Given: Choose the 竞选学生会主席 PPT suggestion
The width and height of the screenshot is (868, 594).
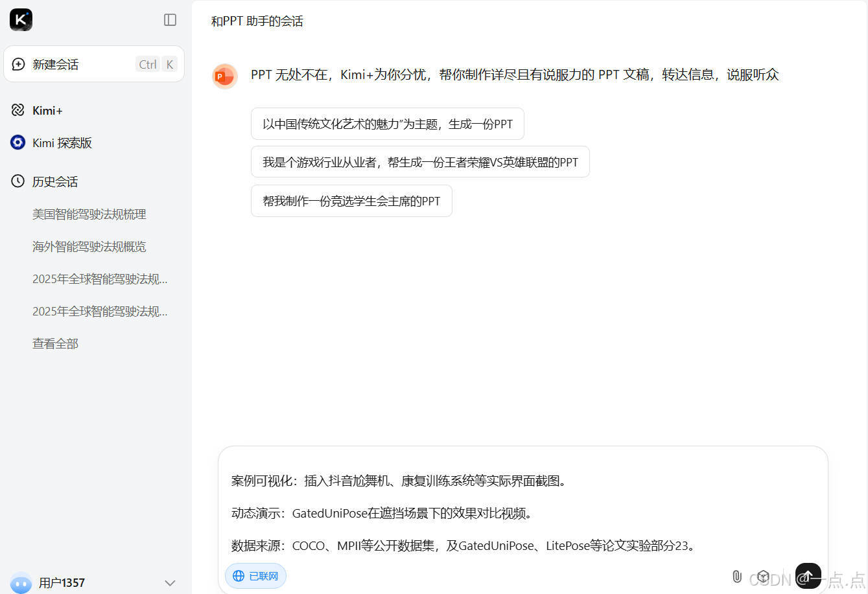Looking at the screenshot, I should click(x=351, y=201).
